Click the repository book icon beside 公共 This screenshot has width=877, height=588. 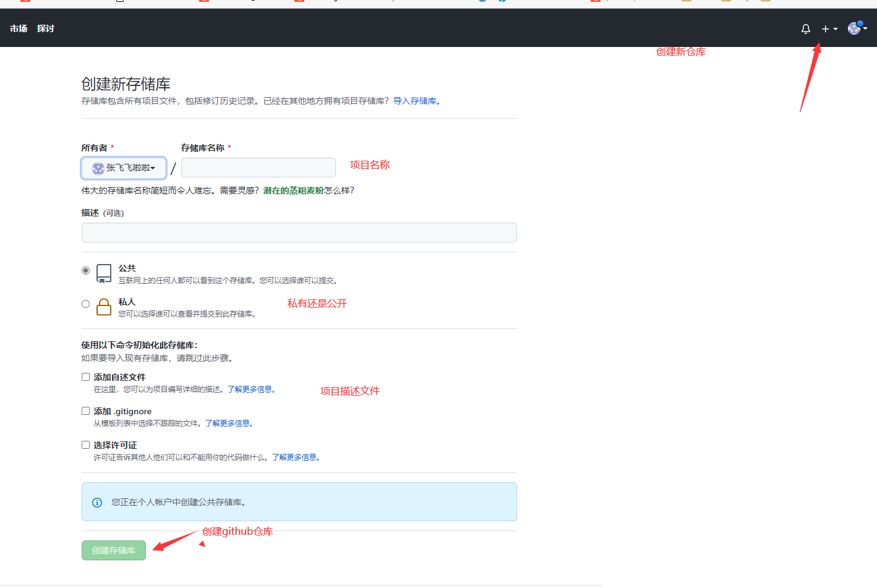coord(103,273)
